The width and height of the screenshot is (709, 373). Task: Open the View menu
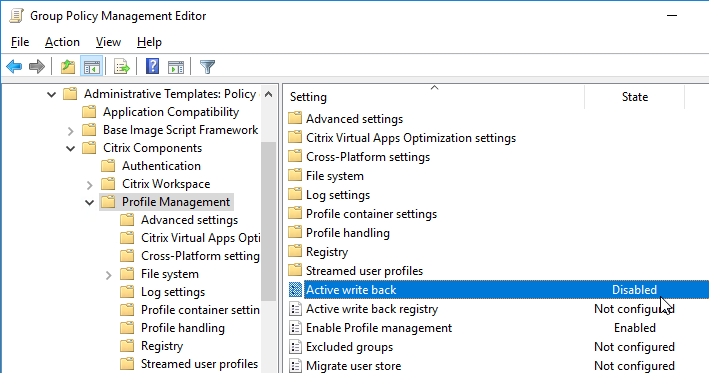pyautogui.click(x=109, y=42)
